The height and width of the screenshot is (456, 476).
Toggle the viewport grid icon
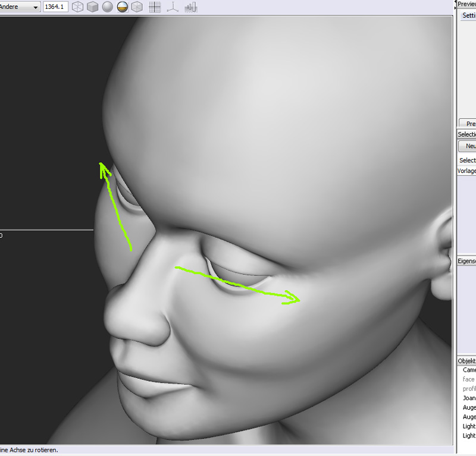155,7
